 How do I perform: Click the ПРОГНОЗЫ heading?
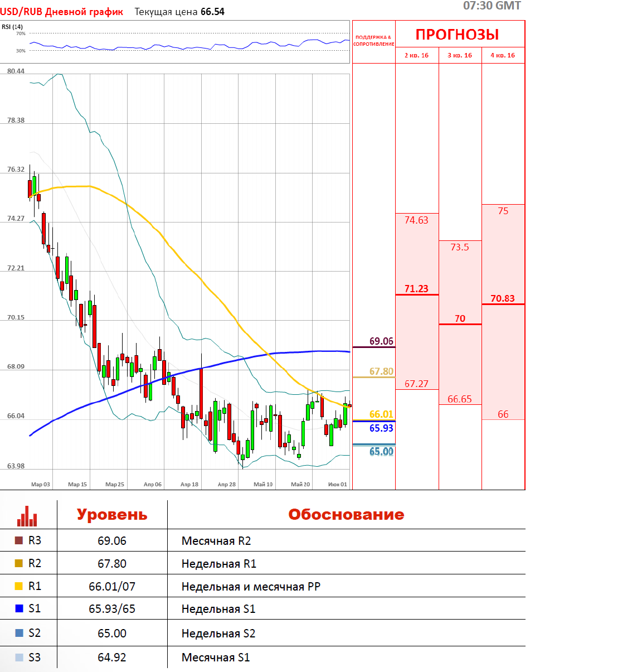coord(458,35)
